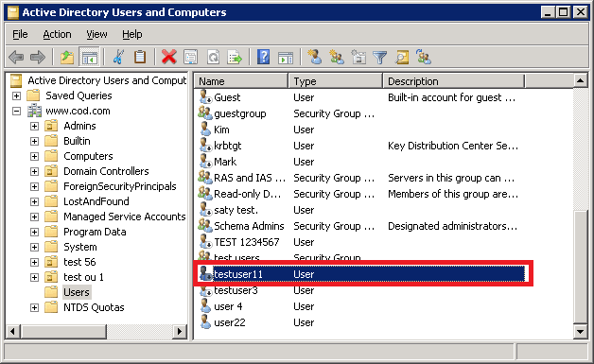Image resolution: width=594 pixels, height=364 pixels.
Task: Select the Read-only D... security group
Action: (x=248, y=194)
